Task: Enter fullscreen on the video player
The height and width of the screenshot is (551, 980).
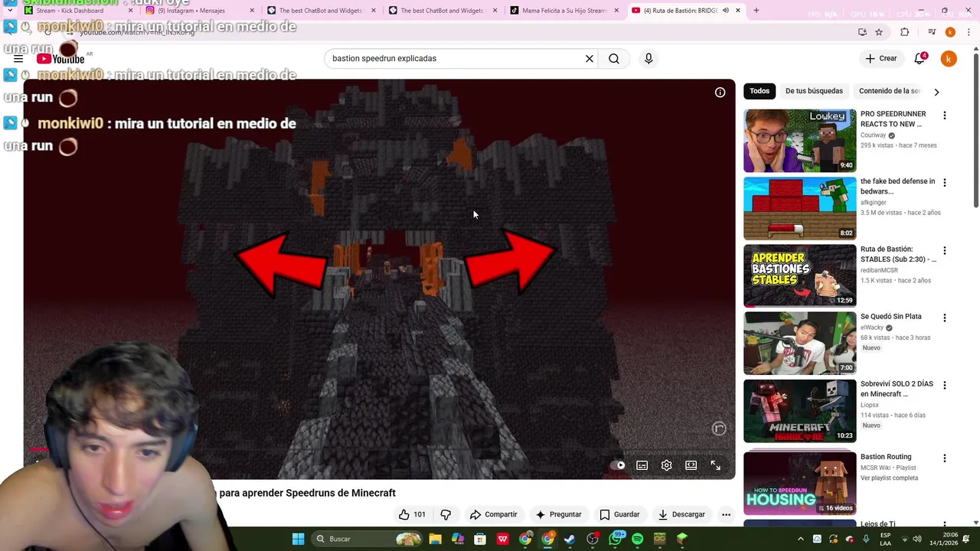Action: pos(716,465)
